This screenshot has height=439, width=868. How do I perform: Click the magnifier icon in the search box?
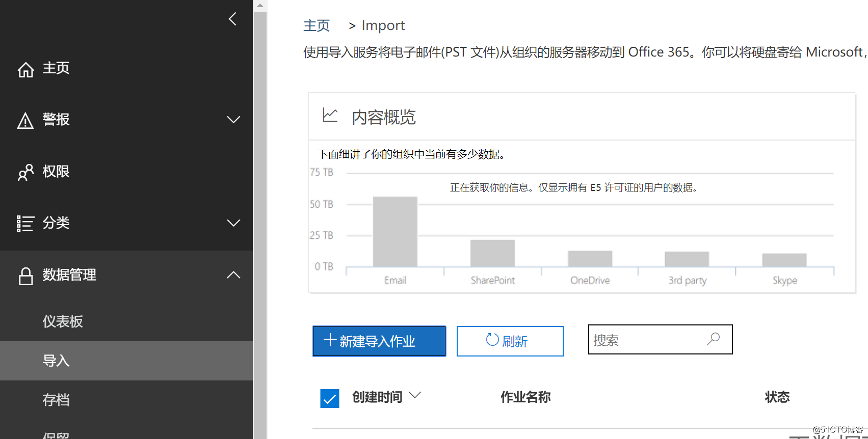point(714,339)
